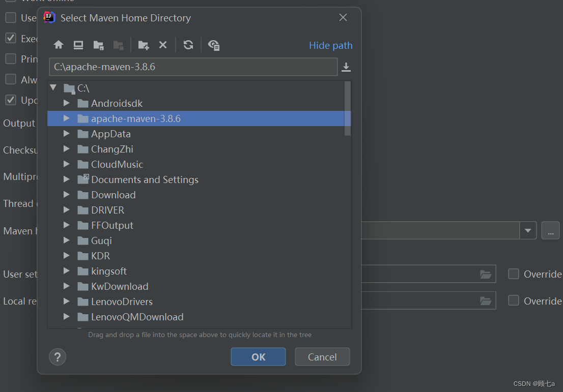Image resolution: width=563 pixels, height=392 pixels.
Task: Toggle the Alw checkbox in settings
Action: (11, 79)
